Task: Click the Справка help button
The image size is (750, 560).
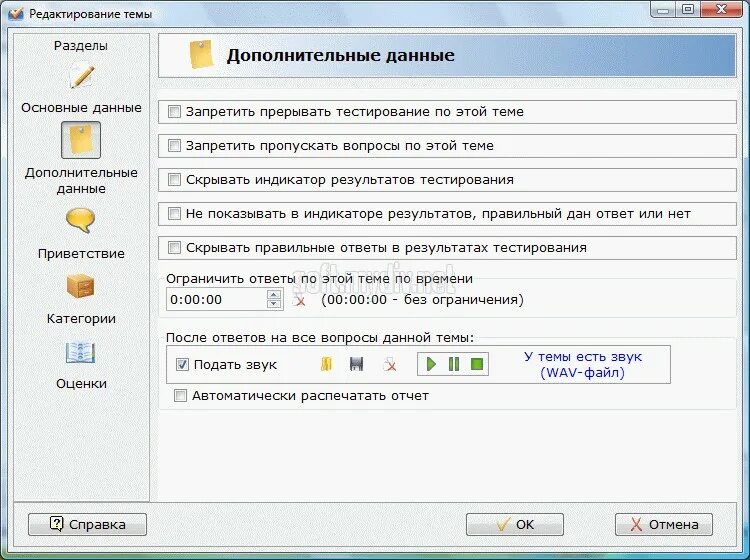Action: (x=88, y=525)
